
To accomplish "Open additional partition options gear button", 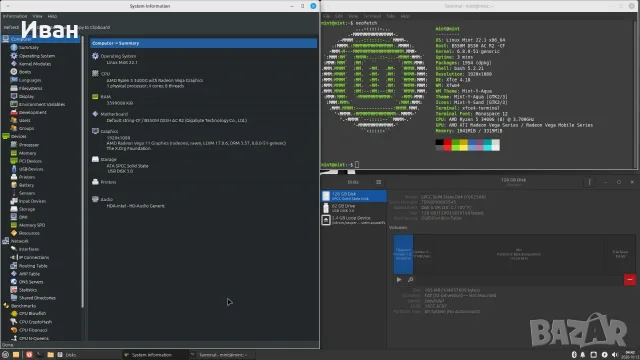I will 410,280.
